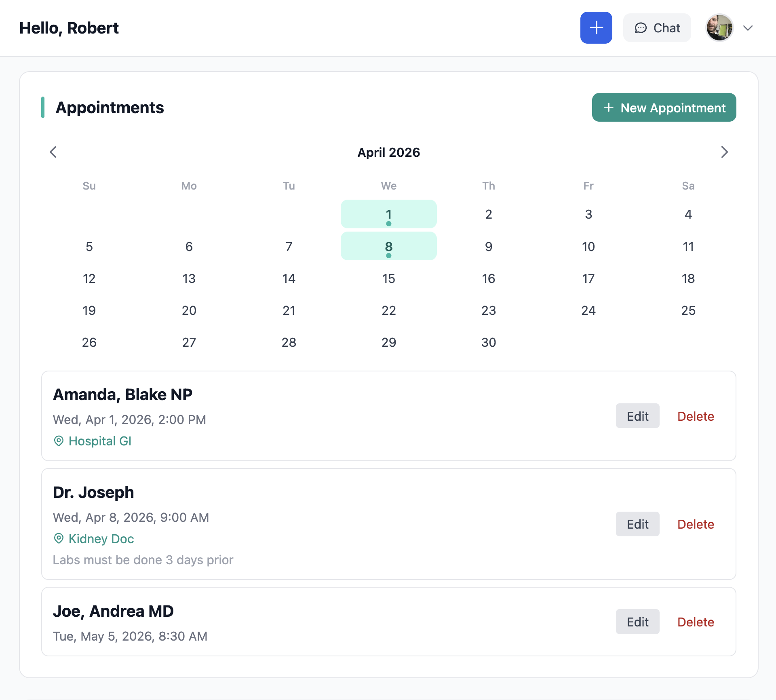Click the April 2026 month label
The height and width of the screenshot is (700, 776).
tap(389, 152)
